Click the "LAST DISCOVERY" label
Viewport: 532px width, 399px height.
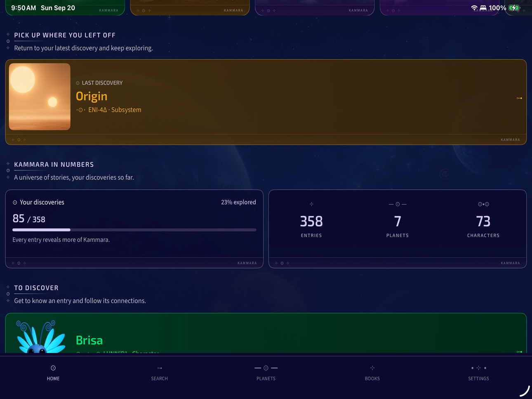(102, 83)
